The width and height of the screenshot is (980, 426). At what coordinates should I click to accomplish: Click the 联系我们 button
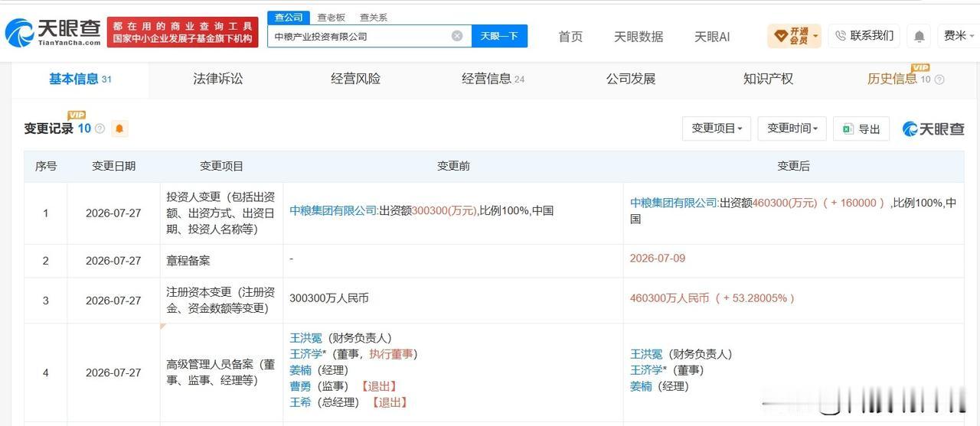click(x=864, y=36)
